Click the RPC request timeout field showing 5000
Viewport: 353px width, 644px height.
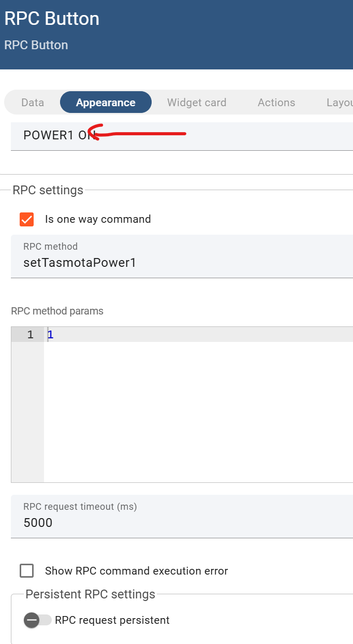(x=182, y=517)
